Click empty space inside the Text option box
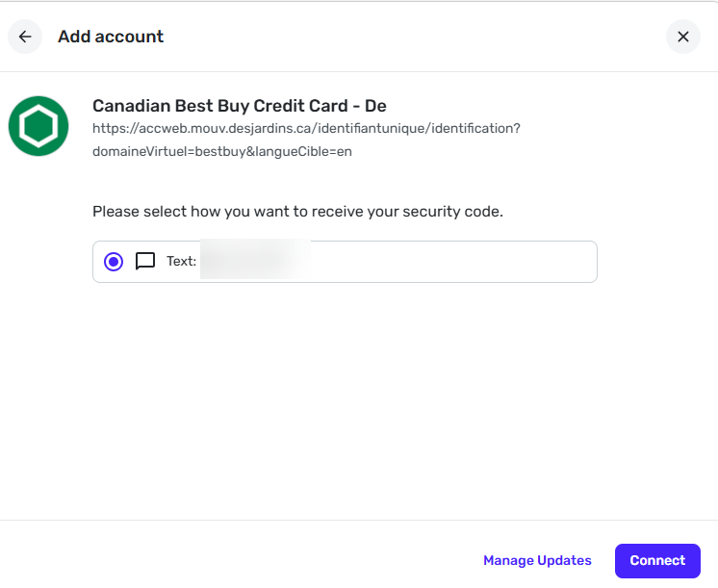 452,261
